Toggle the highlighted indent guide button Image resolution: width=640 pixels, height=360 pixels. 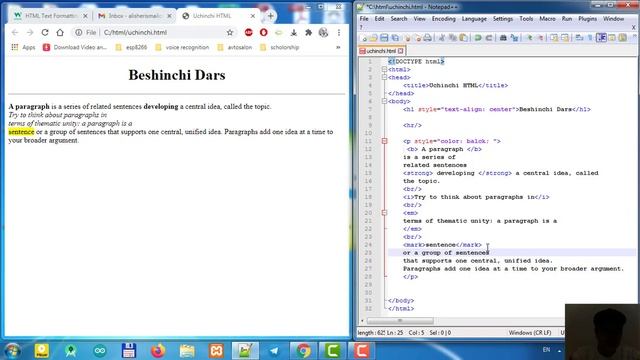coord(601,38)
